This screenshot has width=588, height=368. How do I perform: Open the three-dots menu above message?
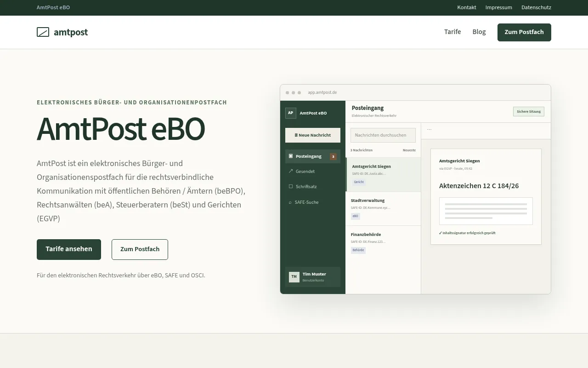click(x=429, y=130)
